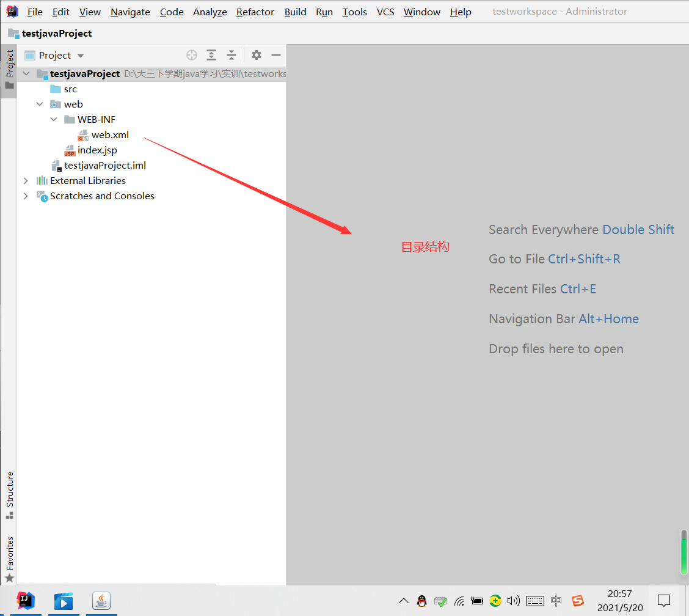The width and height of the screenshot is (689, 616).
Task: Open the Navigate menu
Action: coord(130,12)
